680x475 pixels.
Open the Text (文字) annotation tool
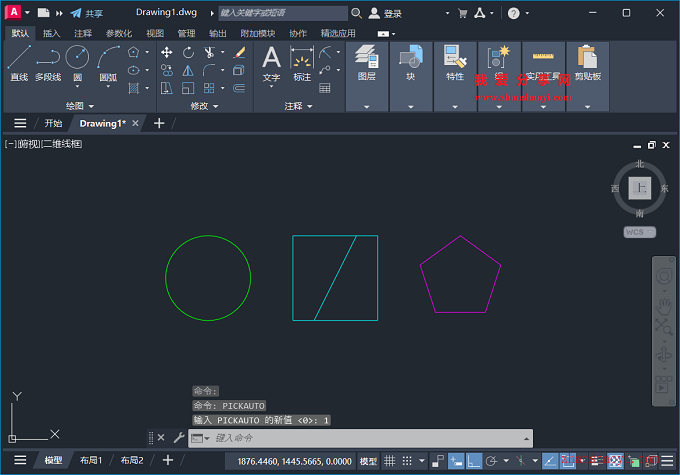[271, 64]
